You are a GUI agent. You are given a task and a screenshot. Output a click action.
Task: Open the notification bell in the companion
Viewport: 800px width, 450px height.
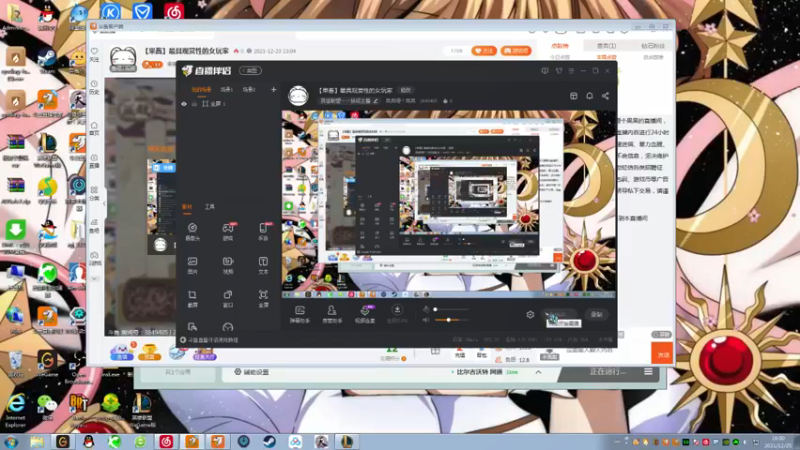coord(589,96)
